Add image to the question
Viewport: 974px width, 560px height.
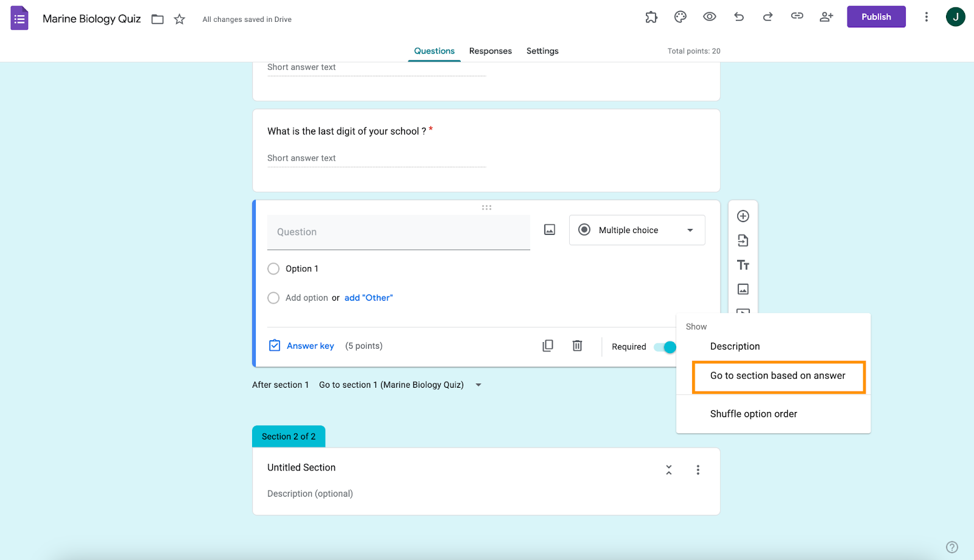[x=550, y=229]
